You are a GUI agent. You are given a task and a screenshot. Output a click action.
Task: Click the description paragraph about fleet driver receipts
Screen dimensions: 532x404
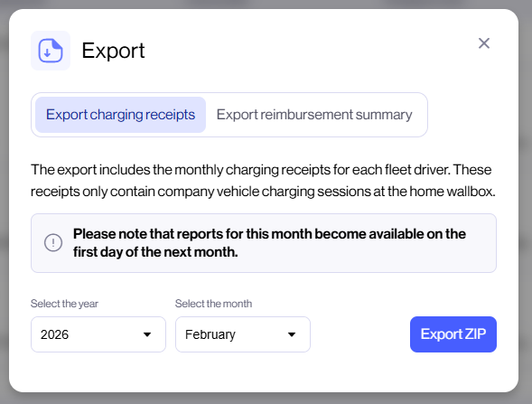[263, 180]
